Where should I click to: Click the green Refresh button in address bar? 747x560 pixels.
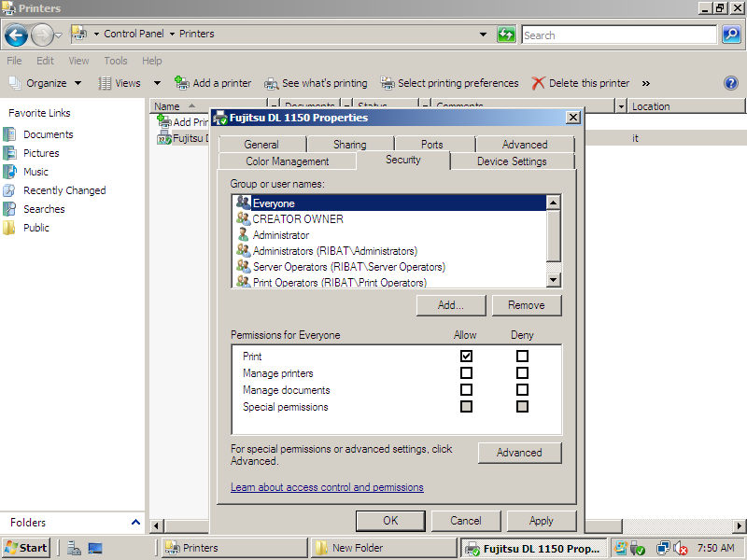pyautogui.click(x=506, y=35)
